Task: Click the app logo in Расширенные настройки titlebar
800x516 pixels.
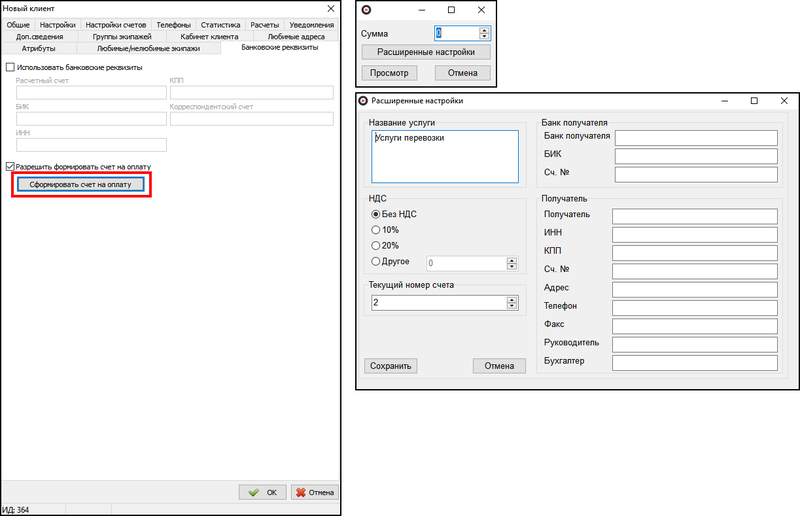Action: point(363,101)
